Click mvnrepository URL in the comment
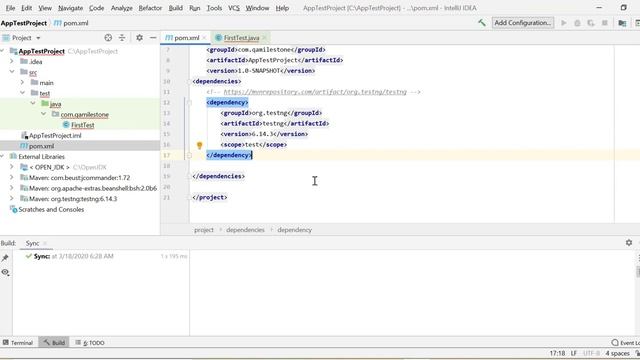 (x=315, y=92)
